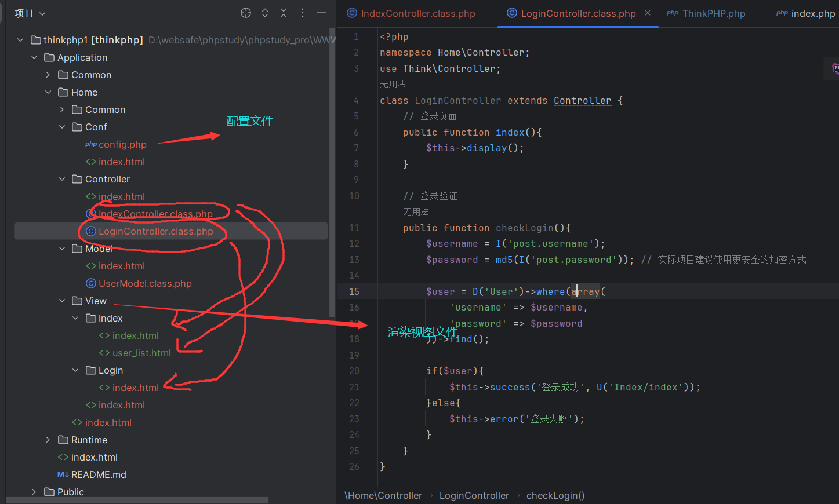This screenshot has height=504, width=839.
Task: Click the PHP icon next to config.php
Action: (91, 144)
